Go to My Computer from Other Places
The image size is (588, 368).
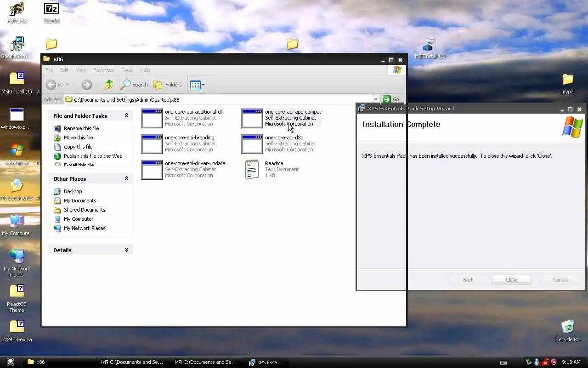click(73, 219)
